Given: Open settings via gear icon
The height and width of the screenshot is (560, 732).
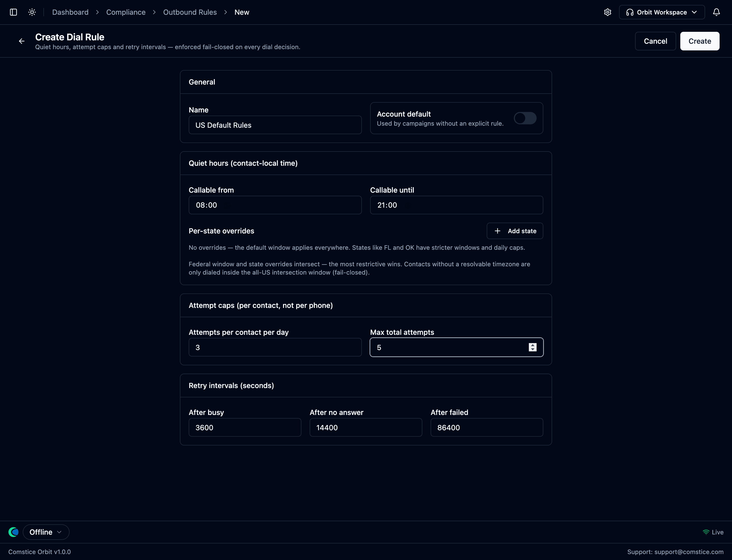Looking at the screenshot, I should pyautogui.click(x=607, y=12).
